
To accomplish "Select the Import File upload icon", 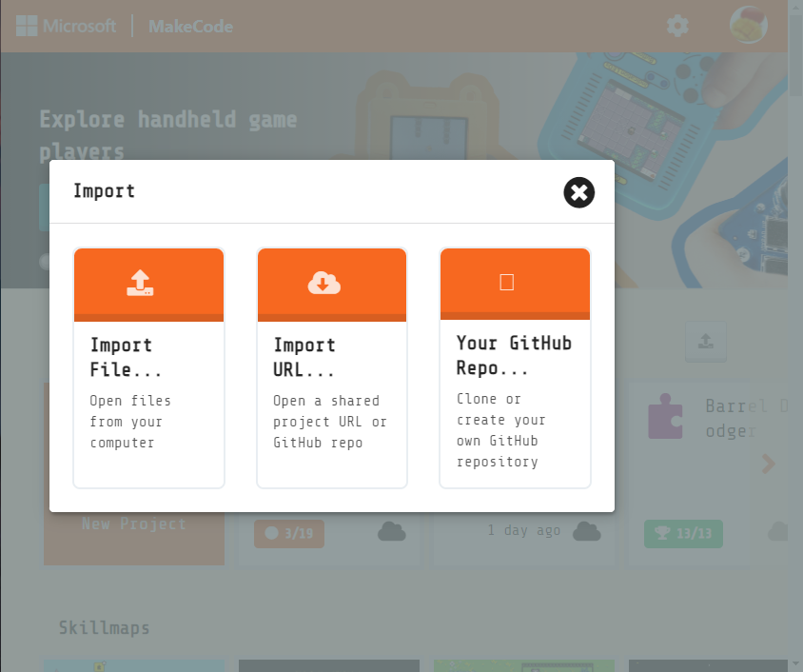I will click(141, 282).
